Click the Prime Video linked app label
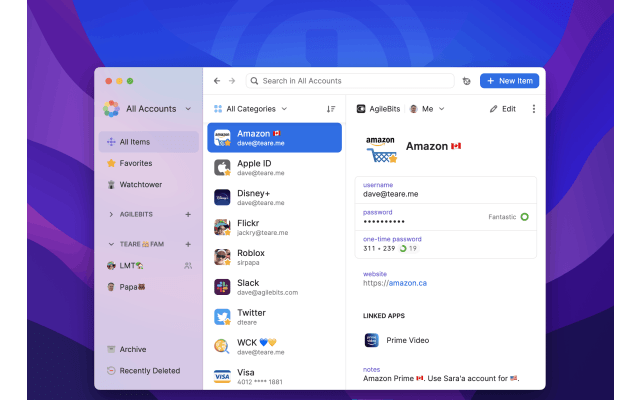 407,340
